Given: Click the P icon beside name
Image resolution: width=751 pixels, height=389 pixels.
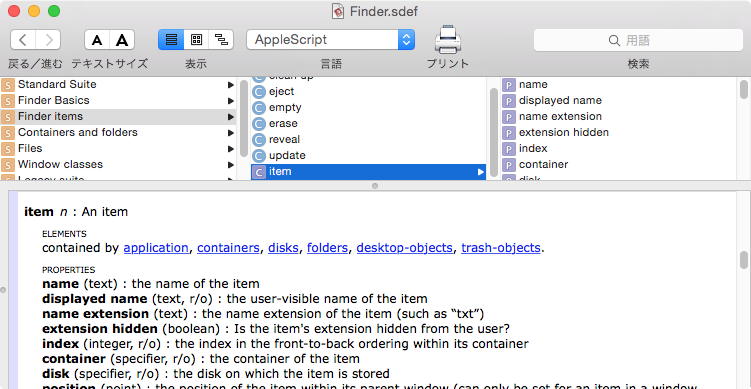Looking at the screenshot, I should (508, 85).
